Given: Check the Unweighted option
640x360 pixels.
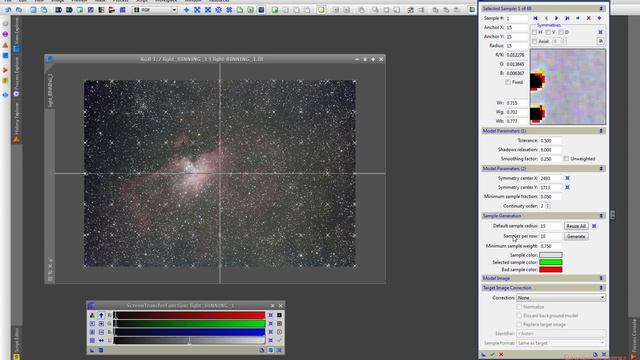Looking at the screenshot, I should pos(566,159).
